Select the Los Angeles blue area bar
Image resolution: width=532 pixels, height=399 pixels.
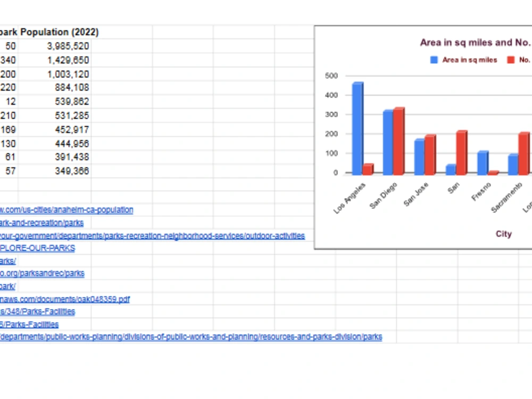point(358,129)
